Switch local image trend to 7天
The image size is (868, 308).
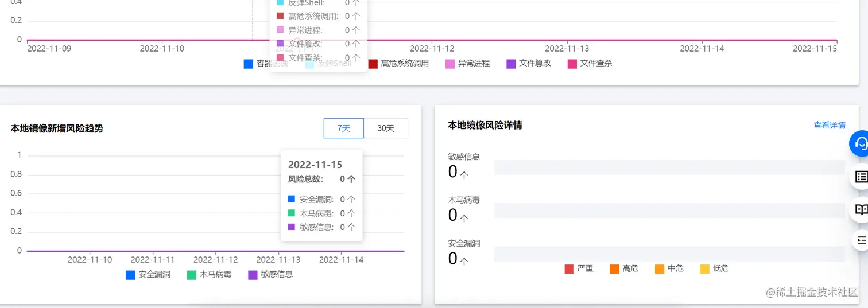343,128
